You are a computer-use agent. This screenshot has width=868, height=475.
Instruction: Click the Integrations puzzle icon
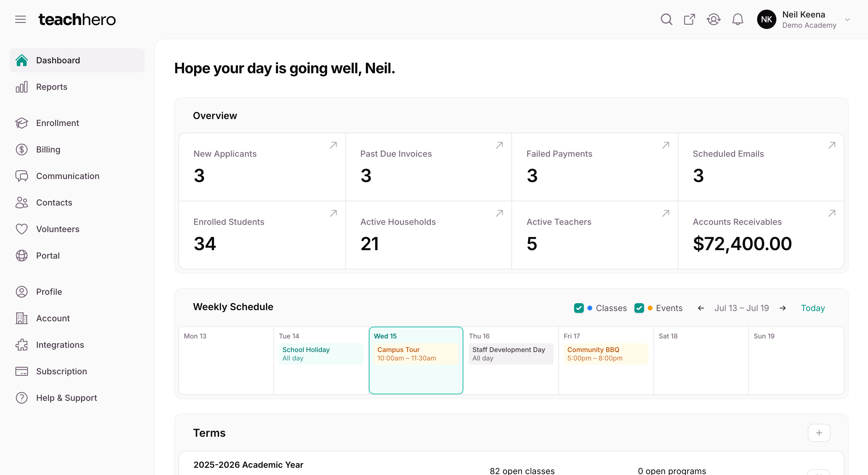point(22,344)
